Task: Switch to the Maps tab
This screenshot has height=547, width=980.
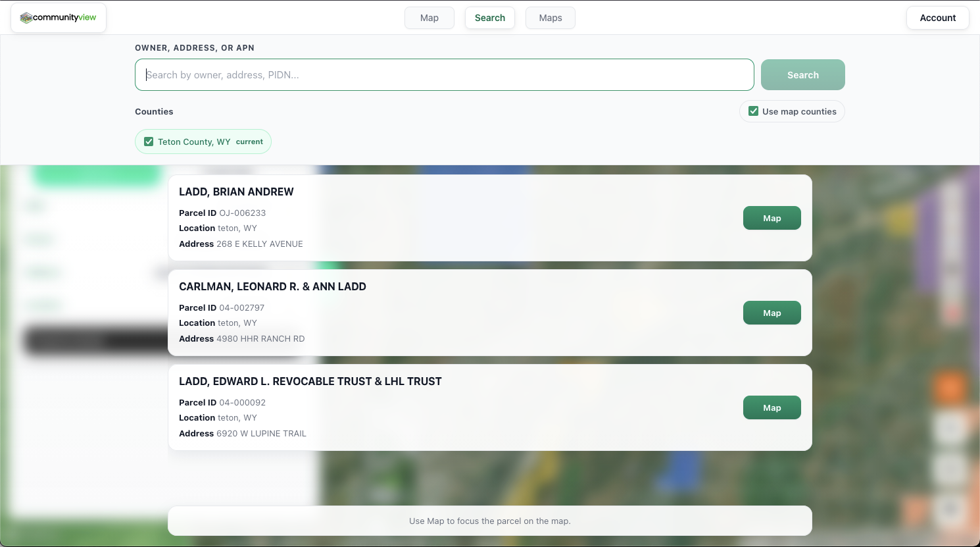Action: [x=551, y=18]
